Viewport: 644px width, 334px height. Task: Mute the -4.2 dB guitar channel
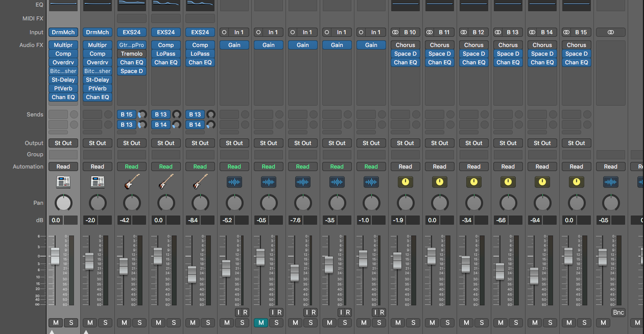(125, 322)
